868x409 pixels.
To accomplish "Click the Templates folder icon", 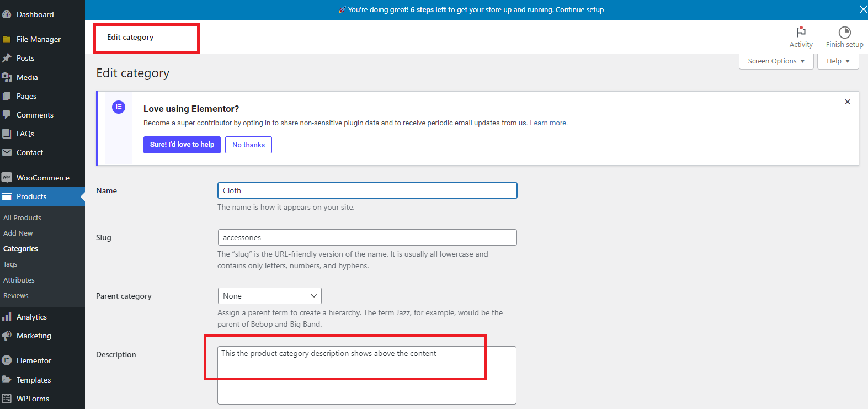I will (x=7, y=380).
